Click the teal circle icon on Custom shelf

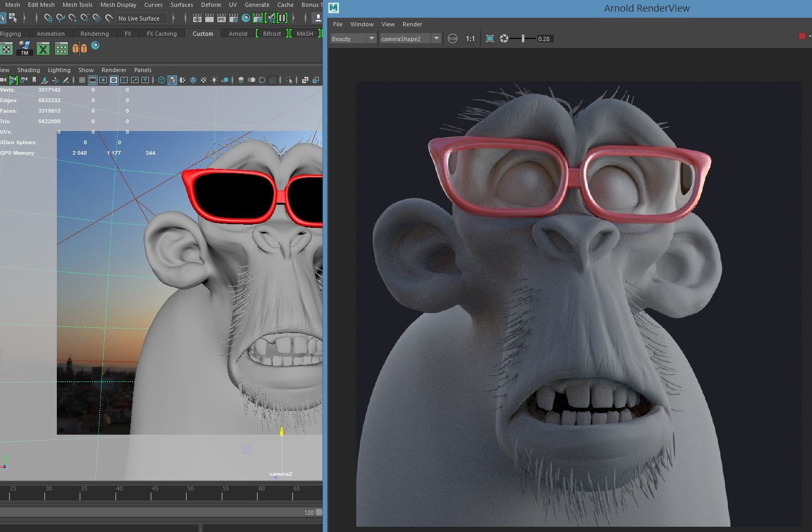[x=95, y=46]
